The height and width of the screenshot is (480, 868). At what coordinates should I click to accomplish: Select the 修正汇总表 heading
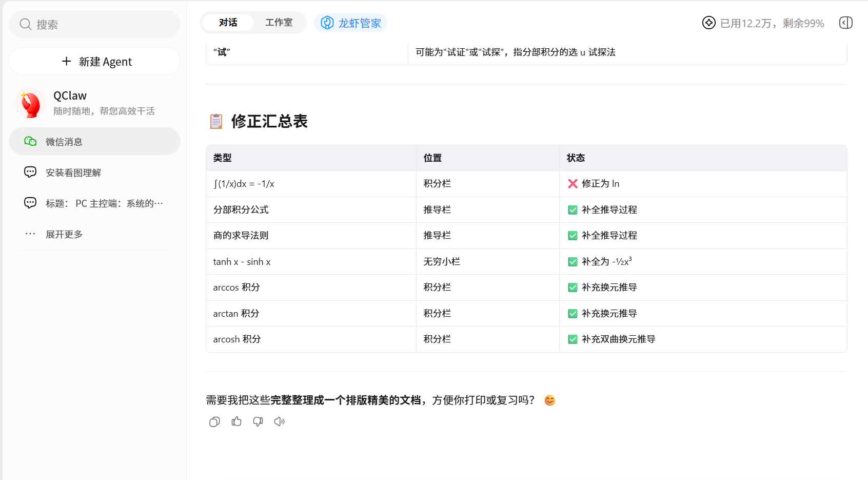click(269, 121)
